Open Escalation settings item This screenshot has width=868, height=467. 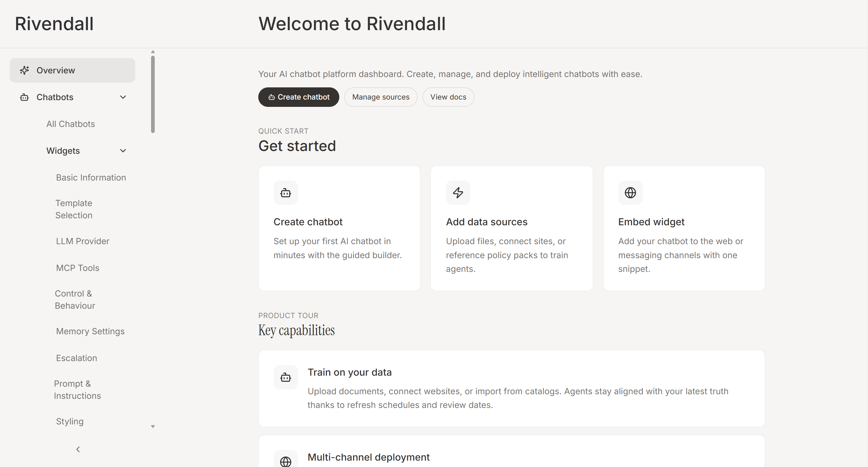pyautogui.click(x=76, y=358)
